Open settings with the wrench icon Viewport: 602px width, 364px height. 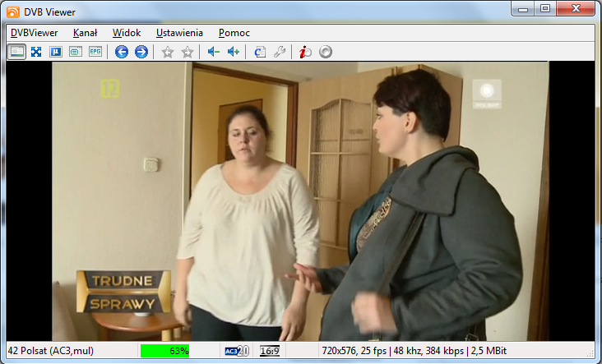[x=280, y=52]
